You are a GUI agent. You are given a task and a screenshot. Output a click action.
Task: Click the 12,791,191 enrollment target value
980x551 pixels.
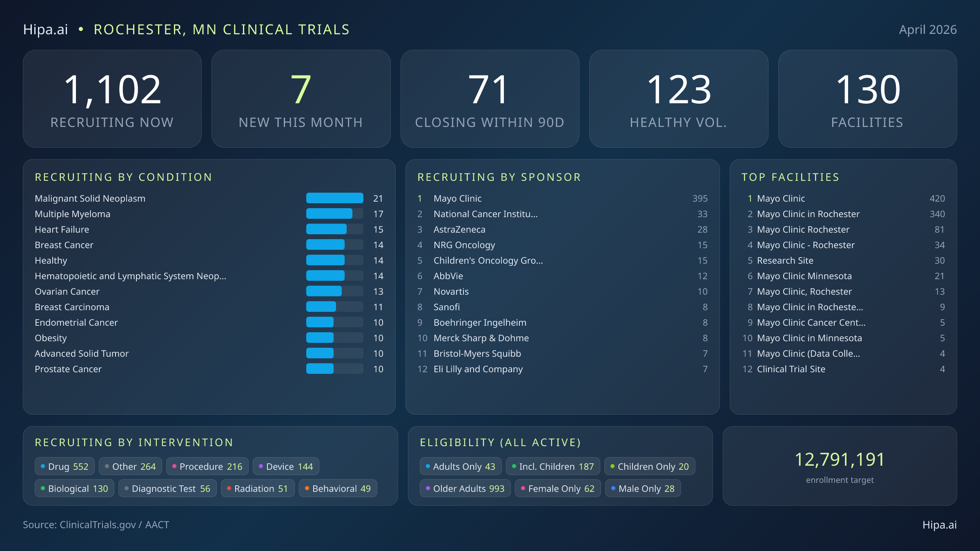840,459
